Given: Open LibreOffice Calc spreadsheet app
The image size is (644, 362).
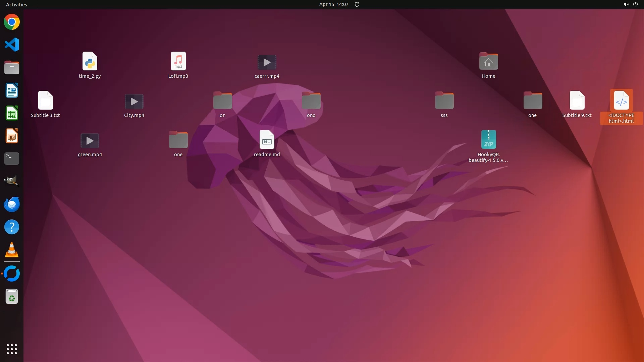Looking at the screenshot, I should 12,113.
